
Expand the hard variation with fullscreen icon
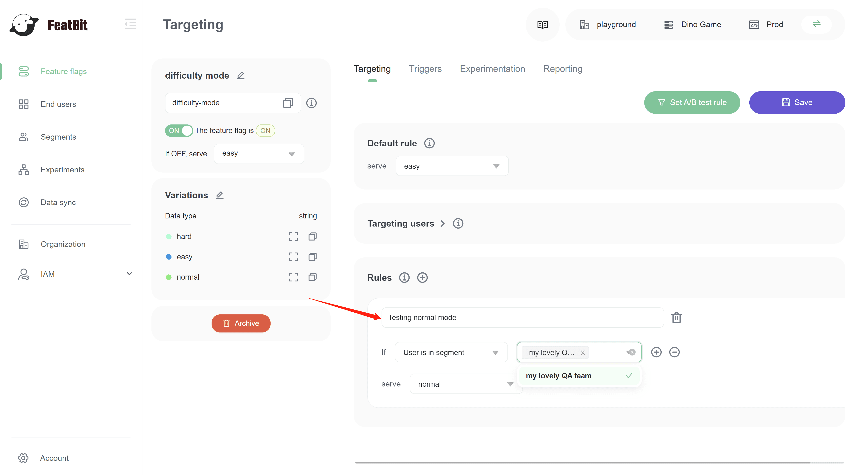(x=293, y=236)
